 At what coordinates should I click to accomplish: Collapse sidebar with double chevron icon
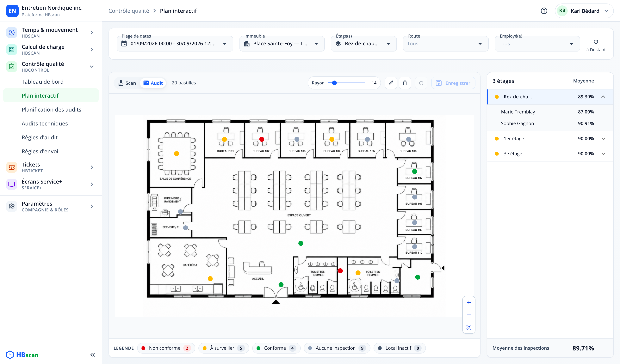pyautogui.click(x=92, y=354)
